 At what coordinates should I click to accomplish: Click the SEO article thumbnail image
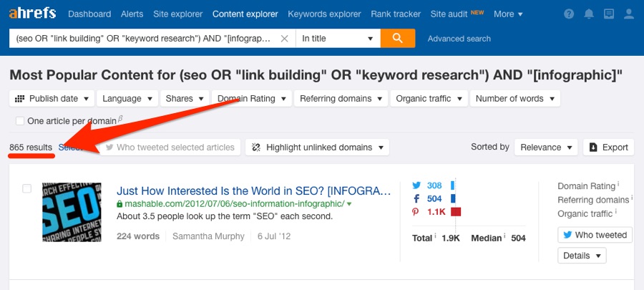click(72, 212)
